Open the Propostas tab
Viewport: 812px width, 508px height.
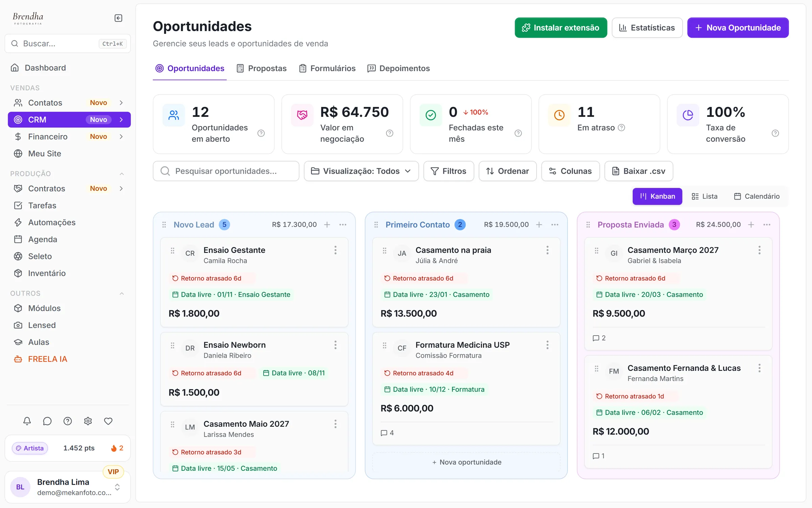tap(262, 68)
